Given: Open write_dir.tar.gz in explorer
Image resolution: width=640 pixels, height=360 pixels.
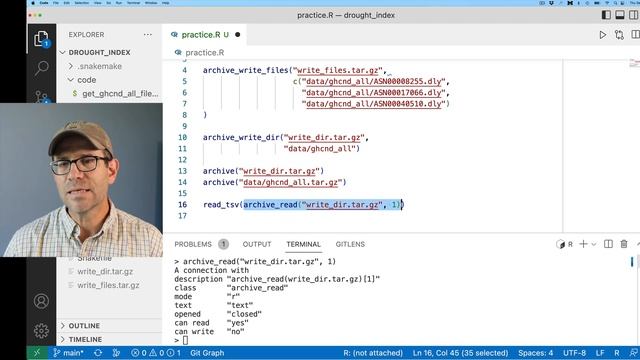Looking at the screenshot, I should click(x=105, y=271).
